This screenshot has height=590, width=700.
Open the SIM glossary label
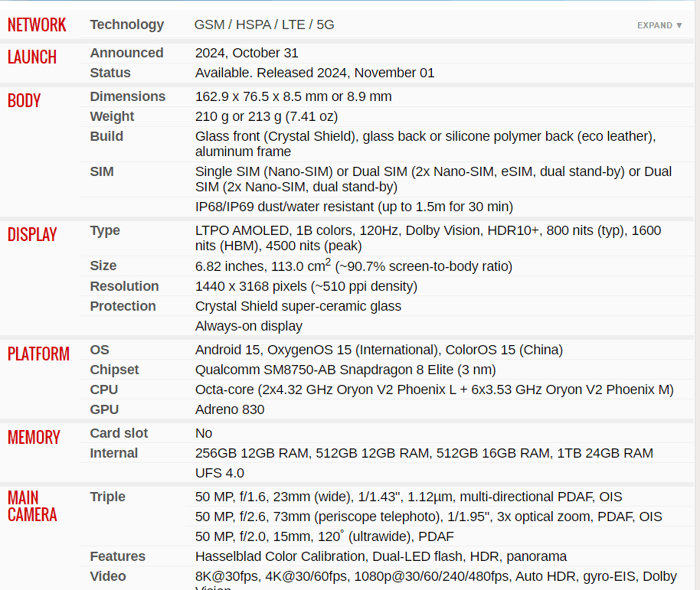tap(102, 171)
